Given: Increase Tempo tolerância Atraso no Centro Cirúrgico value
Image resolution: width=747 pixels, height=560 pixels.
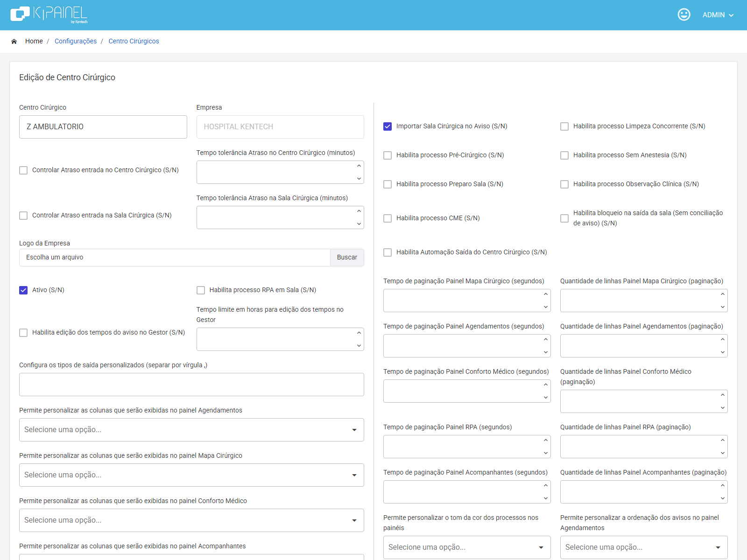Looking at the screenshot, I should point(359,166).
